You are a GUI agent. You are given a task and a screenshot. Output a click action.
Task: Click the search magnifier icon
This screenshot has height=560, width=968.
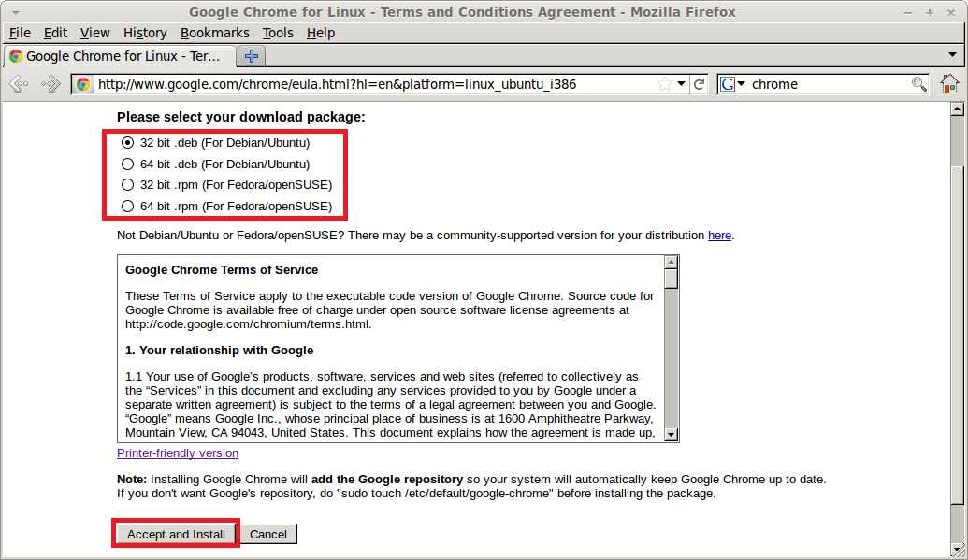[918, 84]
